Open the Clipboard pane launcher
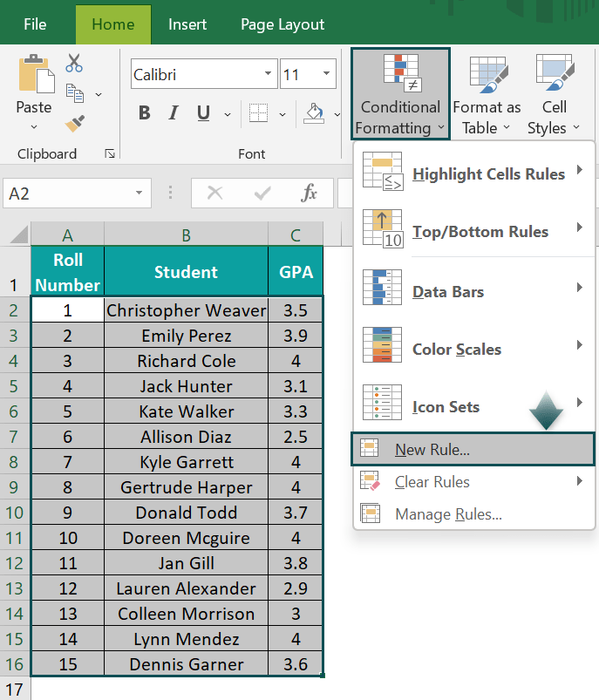The image size is (599, 700). pos(112,153)
